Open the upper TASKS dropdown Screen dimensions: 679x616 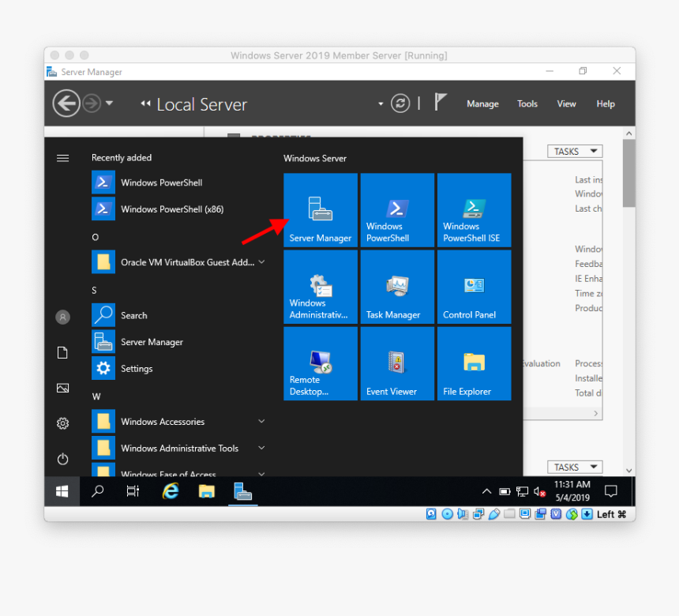tap(574, 152)
